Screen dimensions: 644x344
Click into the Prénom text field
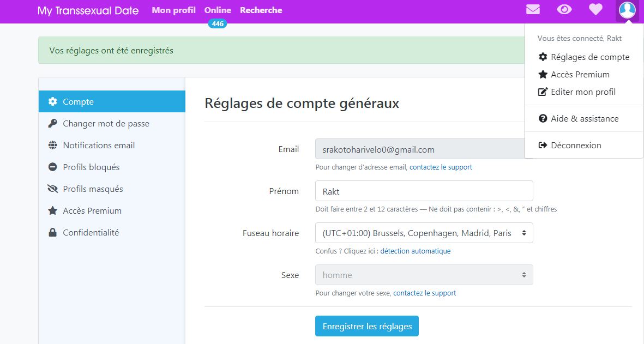[x=424, y=191]
